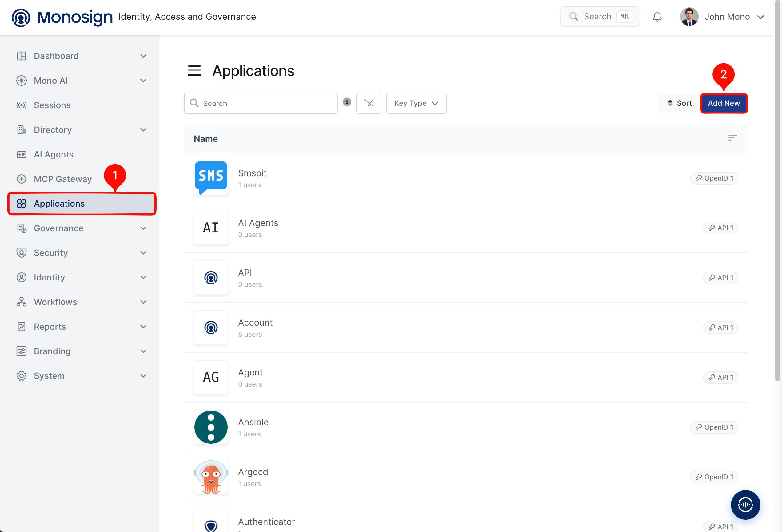Expand the Directory sidebar chevron

click(143, 130)
